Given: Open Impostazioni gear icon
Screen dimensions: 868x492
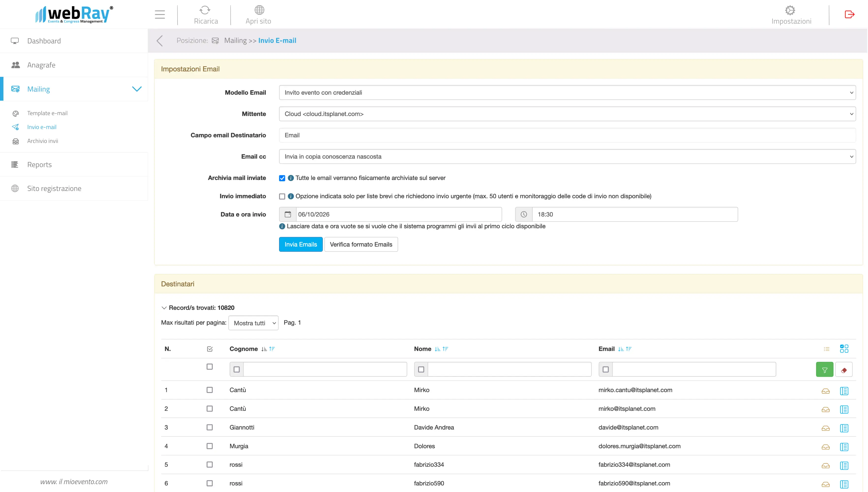Looking at the screenshot, I should pos(790,10).
